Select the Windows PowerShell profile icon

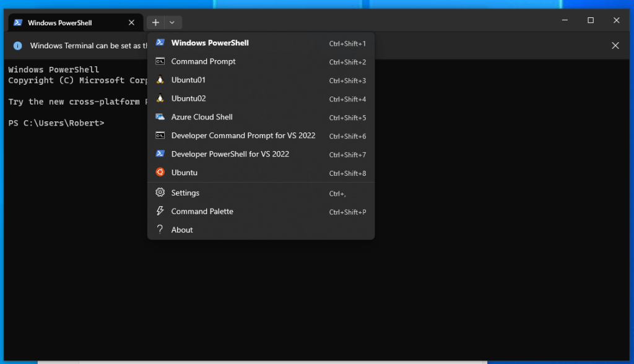tap(160, 42)
